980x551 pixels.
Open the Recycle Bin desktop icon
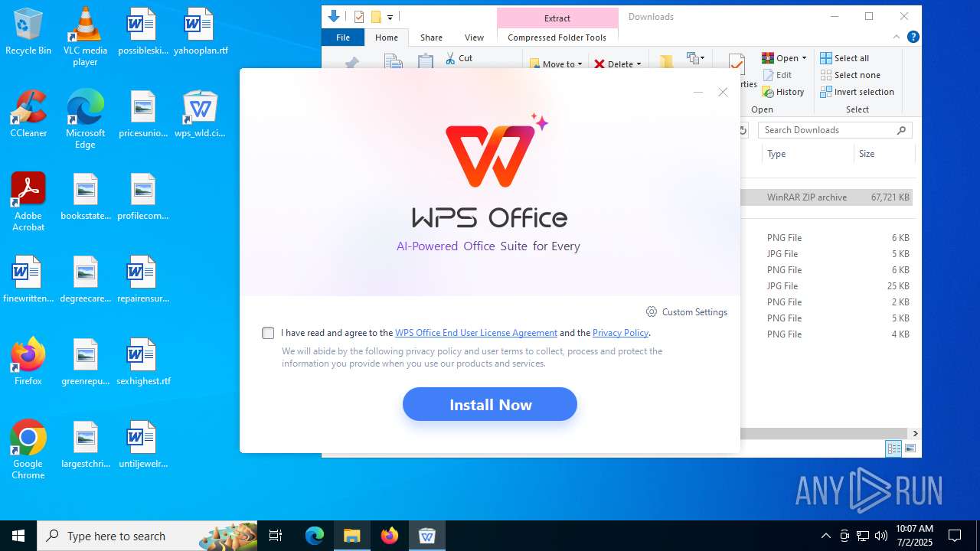click(x=28, y=31)
